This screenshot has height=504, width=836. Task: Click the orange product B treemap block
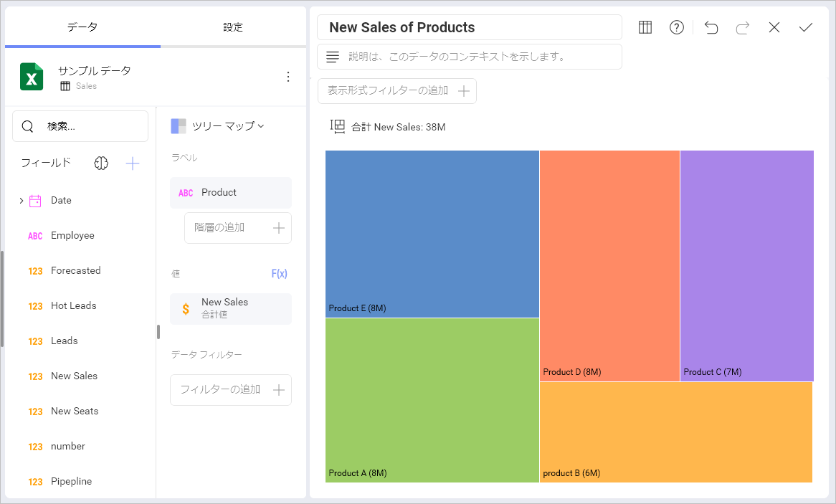(x=676, y=432)
